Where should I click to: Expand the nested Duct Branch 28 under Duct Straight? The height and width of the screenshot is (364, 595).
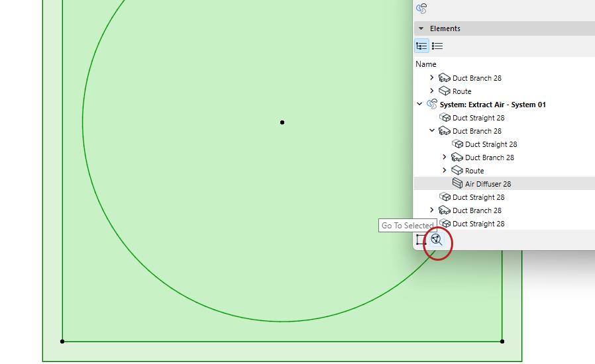[x=445, y=157]
